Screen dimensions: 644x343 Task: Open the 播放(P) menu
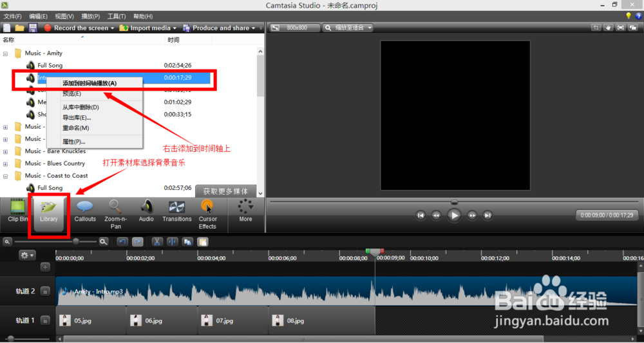point(90,17)
